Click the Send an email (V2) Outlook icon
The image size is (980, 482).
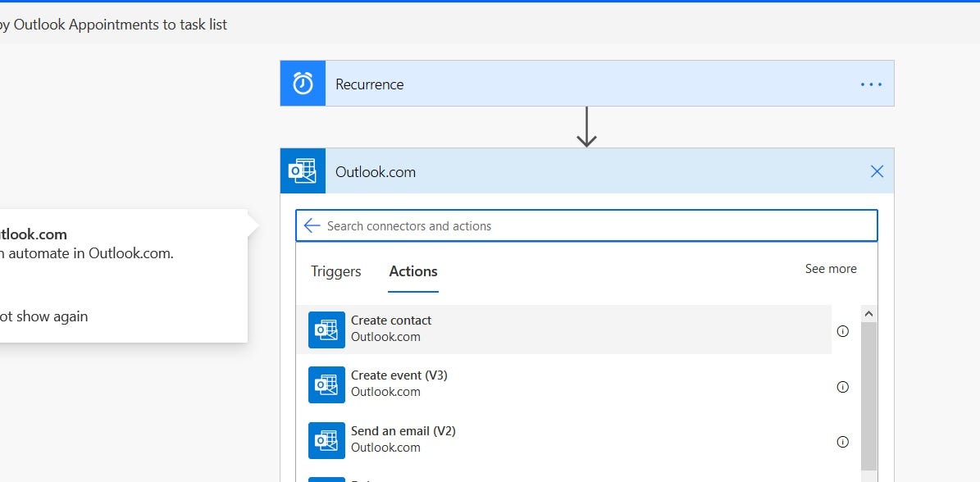(327, 440)
